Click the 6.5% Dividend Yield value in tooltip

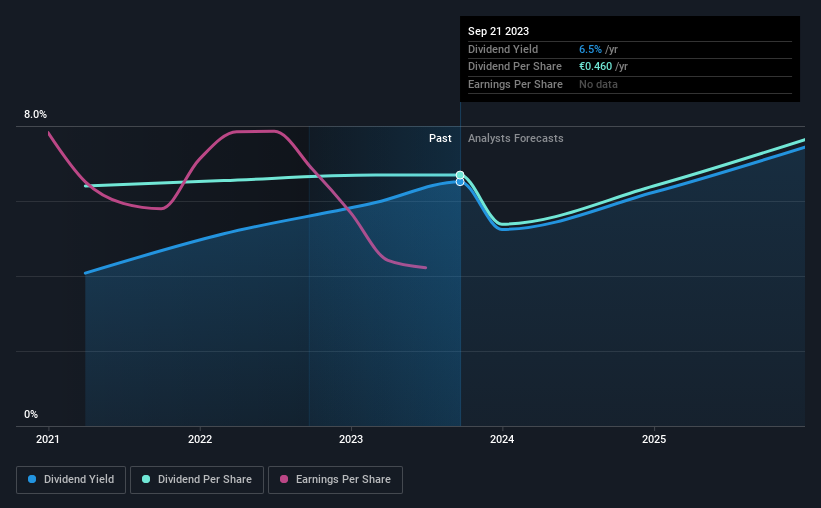pos(590,49)
